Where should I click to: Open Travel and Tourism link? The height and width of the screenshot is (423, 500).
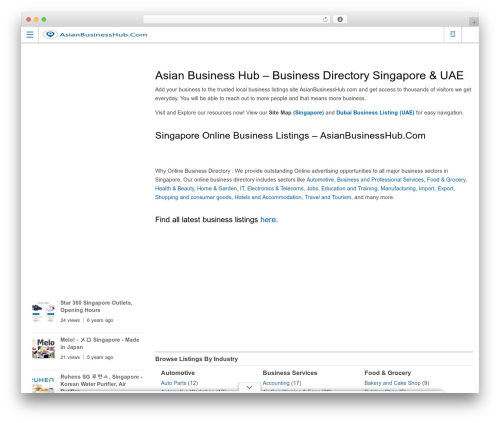[x=328, y=197]
